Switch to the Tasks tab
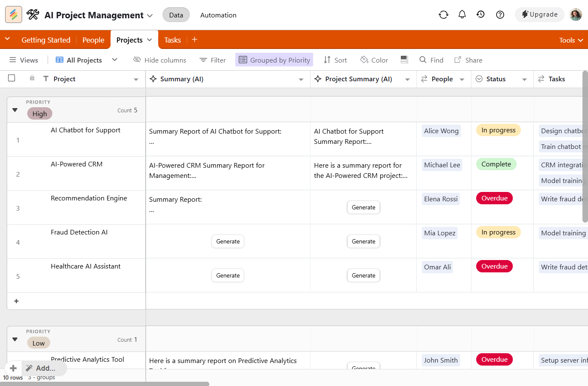588x386 pixels. [x=172, y=40]
